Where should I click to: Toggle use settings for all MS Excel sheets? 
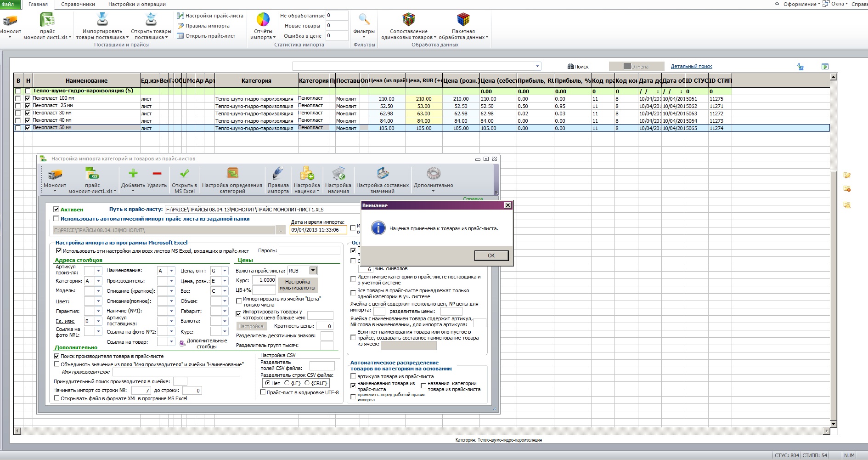[x=59, y=251]
